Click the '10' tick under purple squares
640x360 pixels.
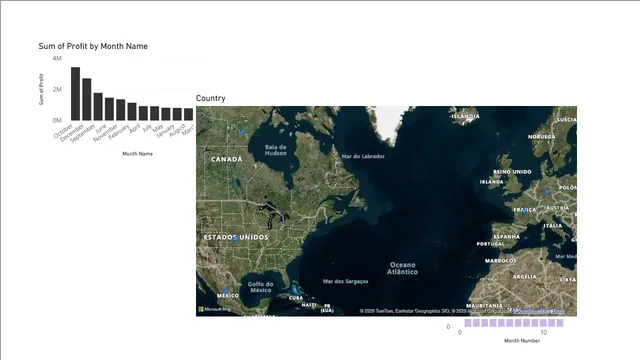tap(544, 333)
